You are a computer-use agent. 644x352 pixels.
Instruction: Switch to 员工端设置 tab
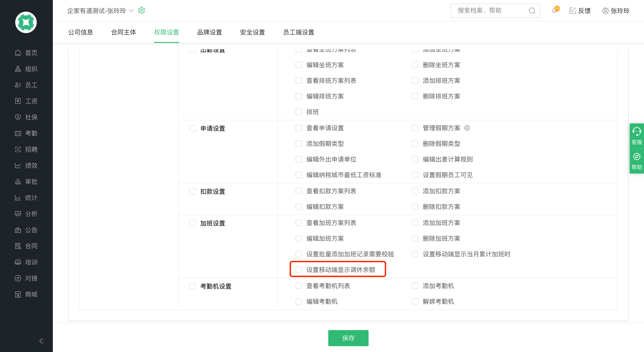(298, 32)
